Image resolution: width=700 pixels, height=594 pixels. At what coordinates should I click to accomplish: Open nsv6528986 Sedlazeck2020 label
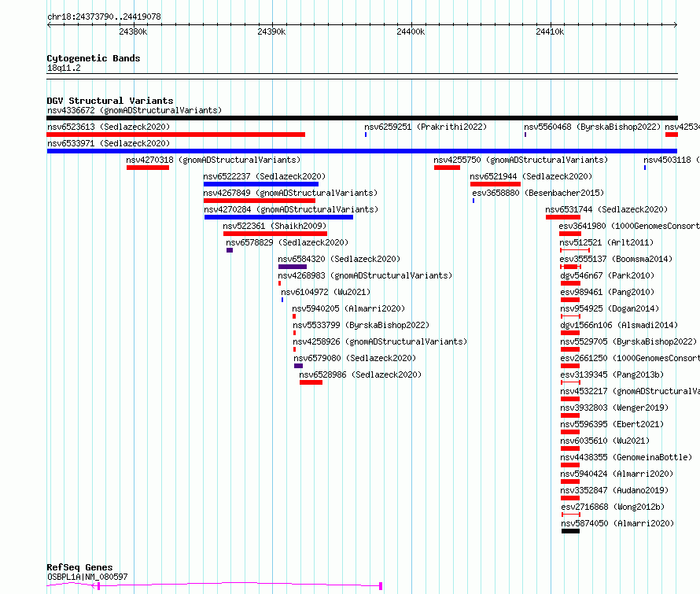click(360, 374)
